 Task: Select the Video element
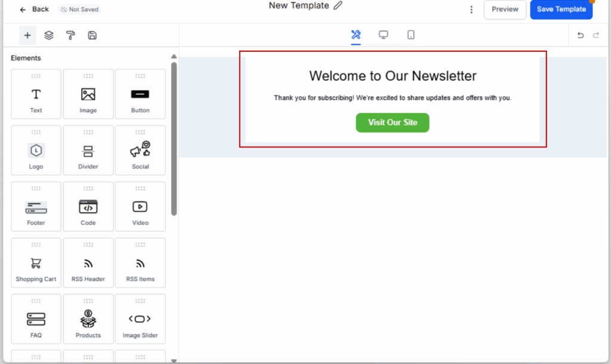click(x=140, y=206)
